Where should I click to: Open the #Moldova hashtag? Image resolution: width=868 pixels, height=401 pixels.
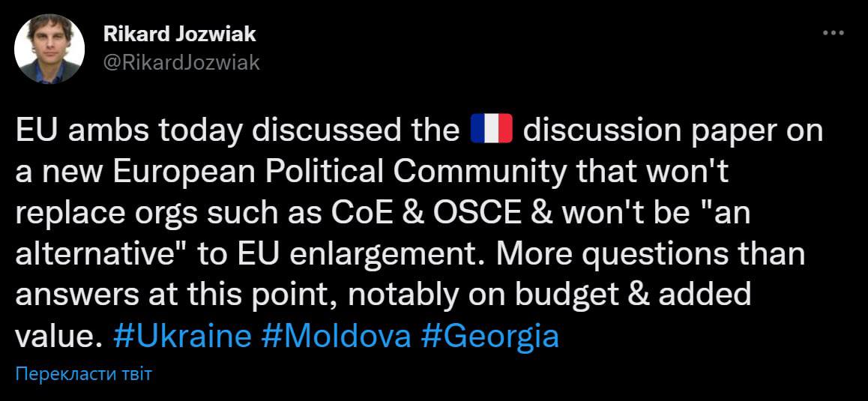coord(337,337)
